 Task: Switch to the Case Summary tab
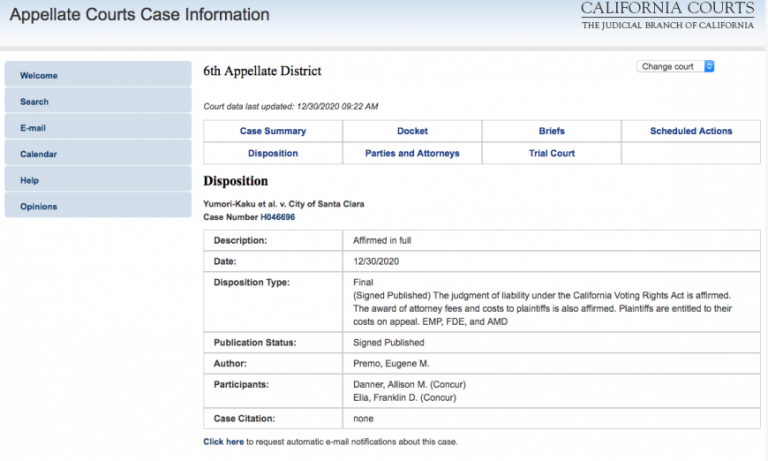tap(273, 131)
